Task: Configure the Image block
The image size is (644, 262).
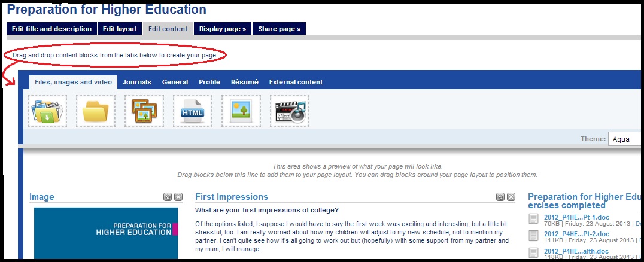Action: pos(168,197)
